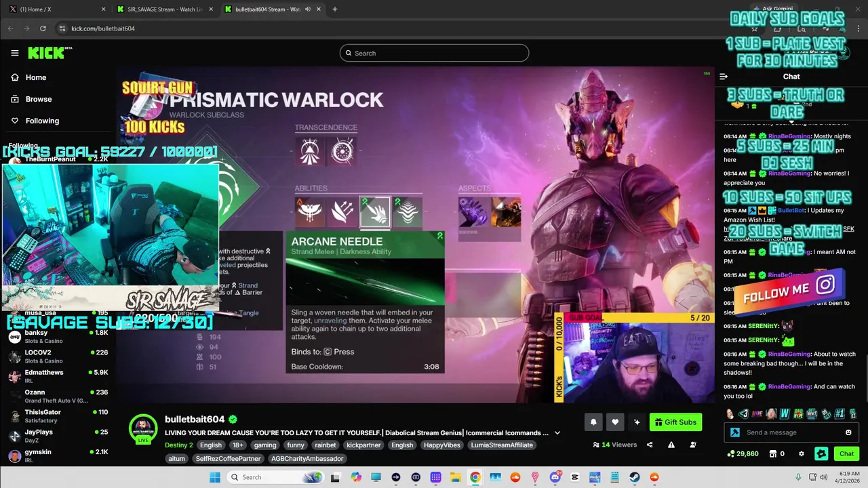Image resolution: width=868 pixels, height=488 pixels.
Task: Open the bulletbait604 channel name link
Action: coord(195,420)
